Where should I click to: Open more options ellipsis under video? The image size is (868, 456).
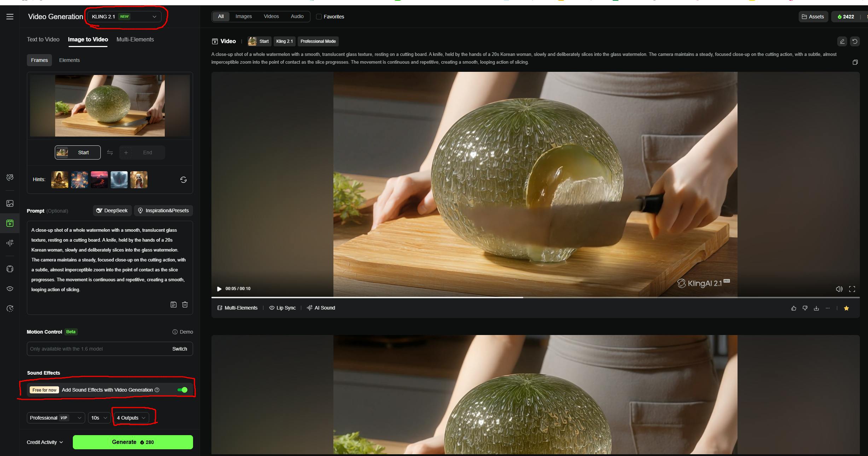click(x=828, y=308)
